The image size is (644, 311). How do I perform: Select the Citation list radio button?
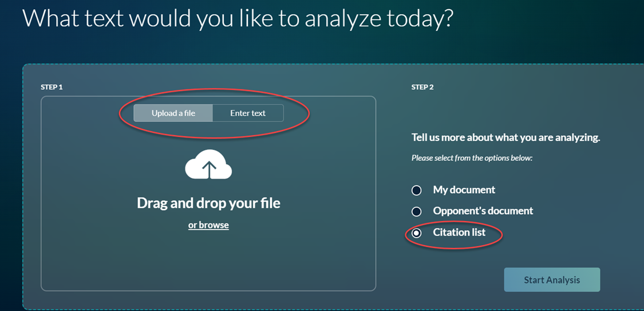pos(417,233)
